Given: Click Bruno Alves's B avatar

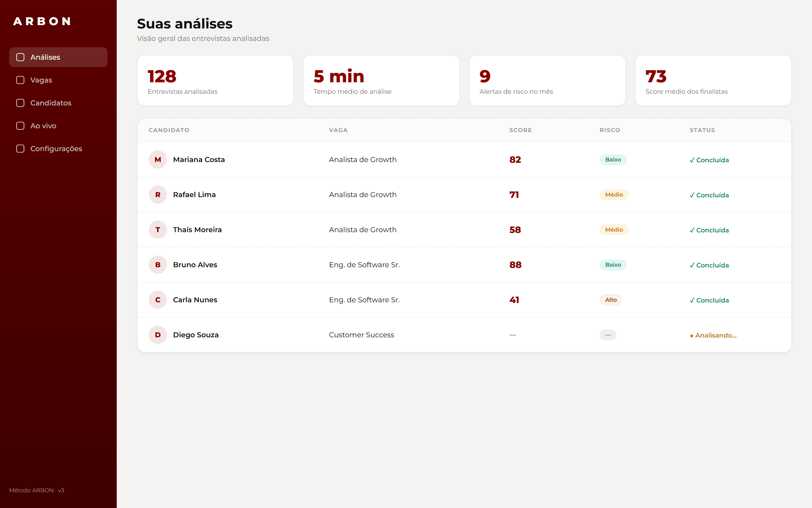Looking at the screenshot, I should click(x=158, y=265).
